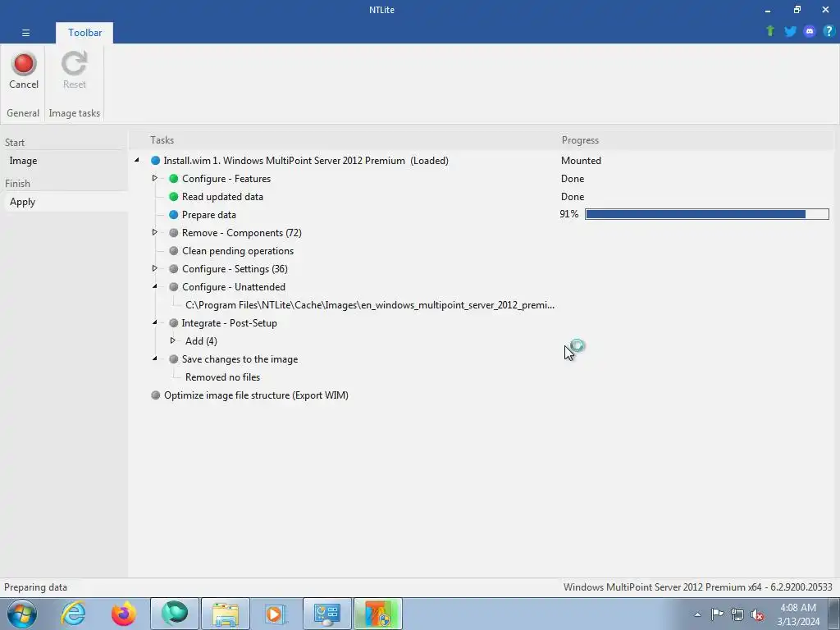Click the 91% progress value

[569, 214]
